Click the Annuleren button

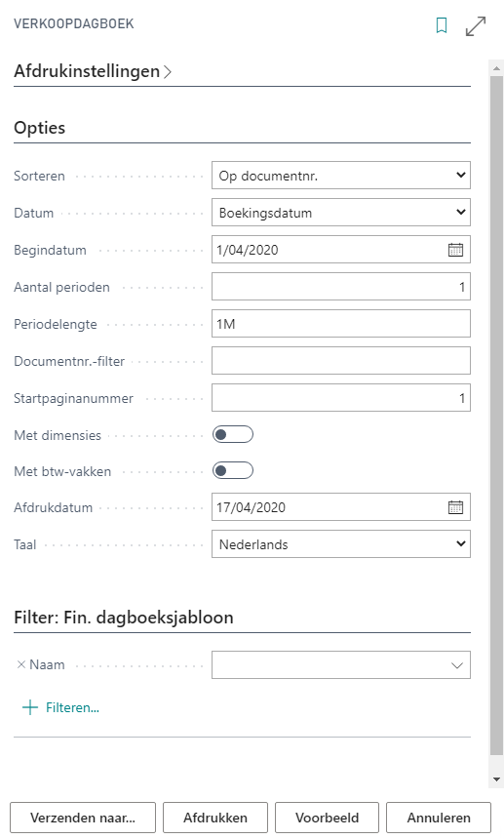pos(439,818)
